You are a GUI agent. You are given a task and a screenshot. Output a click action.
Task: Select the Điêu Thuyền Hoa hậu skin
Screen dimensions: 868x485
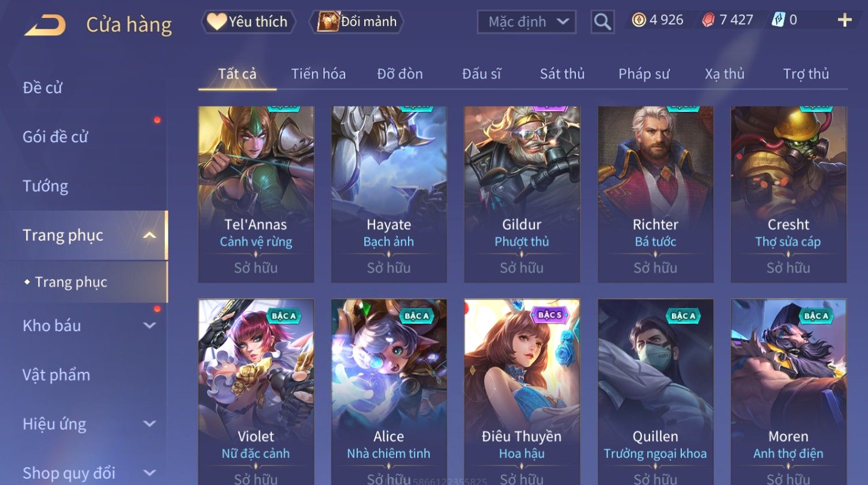[522, 392]
